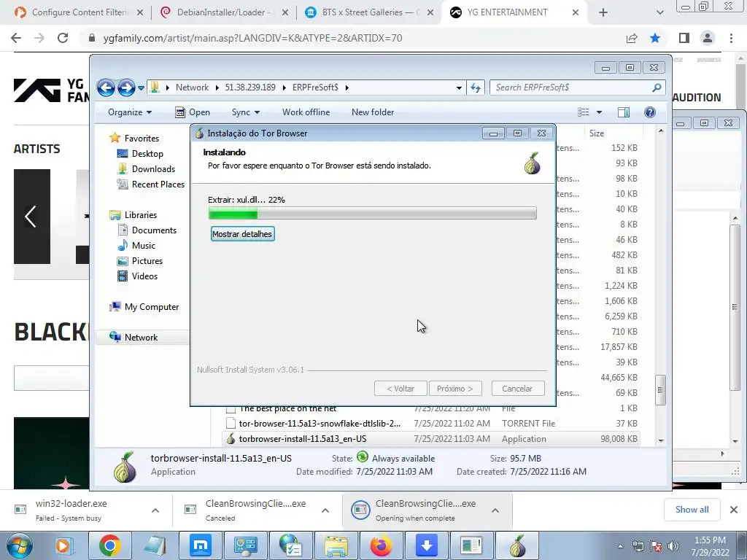
Task: Expand canceled CleanBrowsingClie download options
Action: point(325,510)
